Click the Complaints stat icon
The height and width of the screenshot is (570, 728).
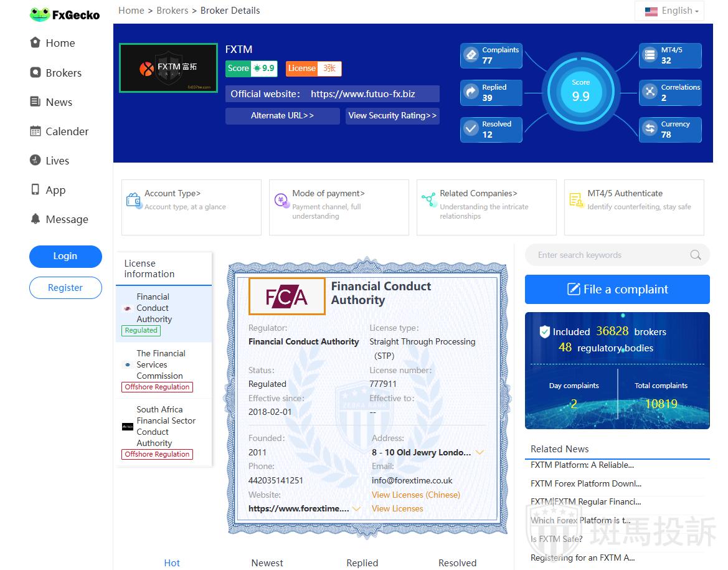click(471, 55)
